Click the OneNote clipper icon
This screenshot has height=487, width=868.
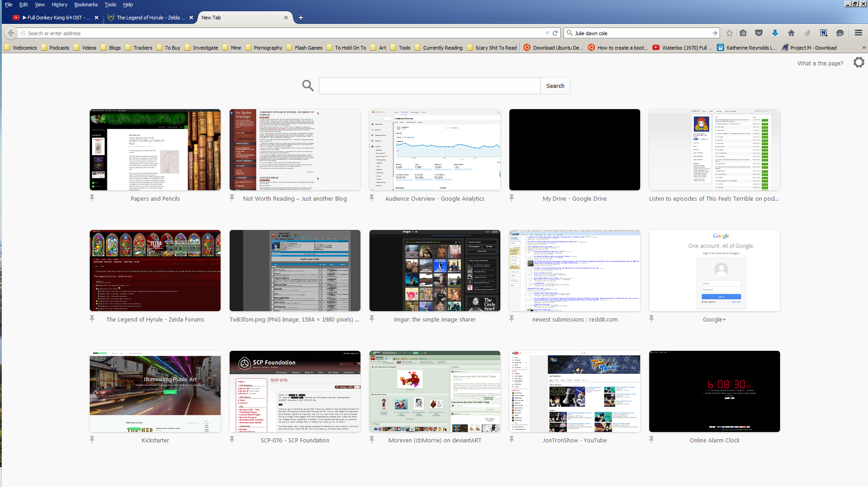(x=823, y=33)
